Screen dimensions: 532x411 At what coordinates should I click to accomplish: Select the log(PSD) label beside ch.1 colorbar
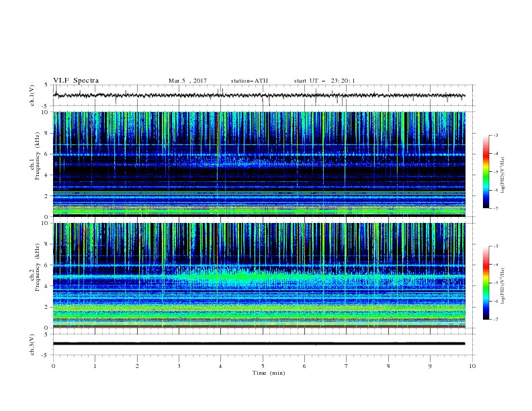pos(502,175)
